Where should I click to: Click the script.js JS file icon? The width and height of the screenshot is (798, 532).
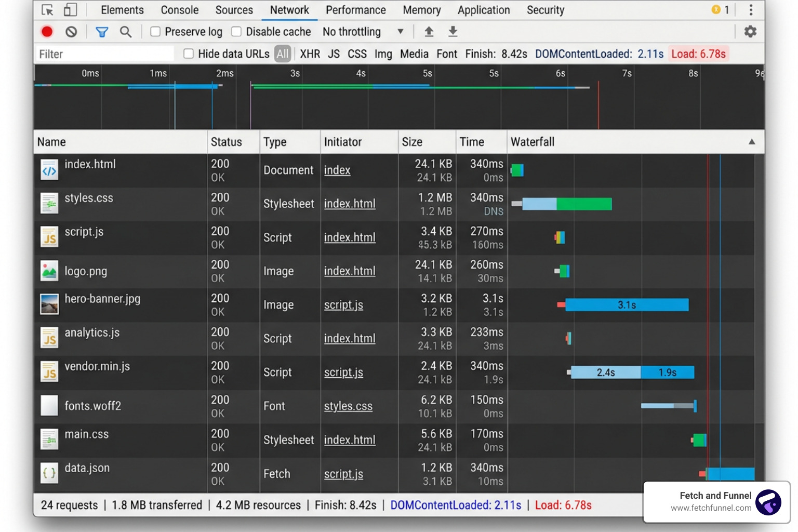coord(49,237)
